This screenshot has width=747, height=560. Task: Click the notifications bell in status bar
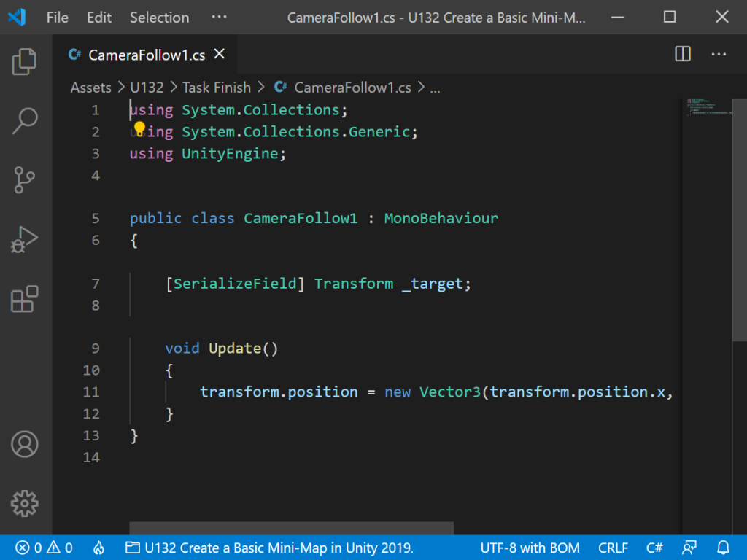click(x=723, y=548)
